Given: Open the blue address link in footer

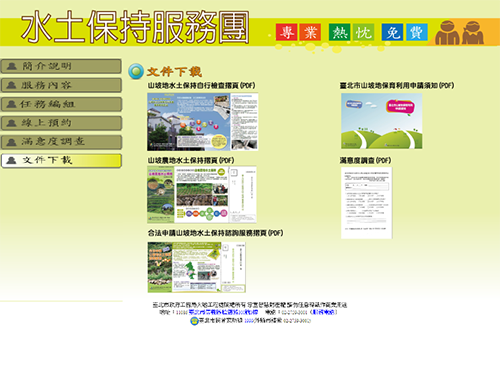Looking at the screenshot, I should (x=223, y=312).
